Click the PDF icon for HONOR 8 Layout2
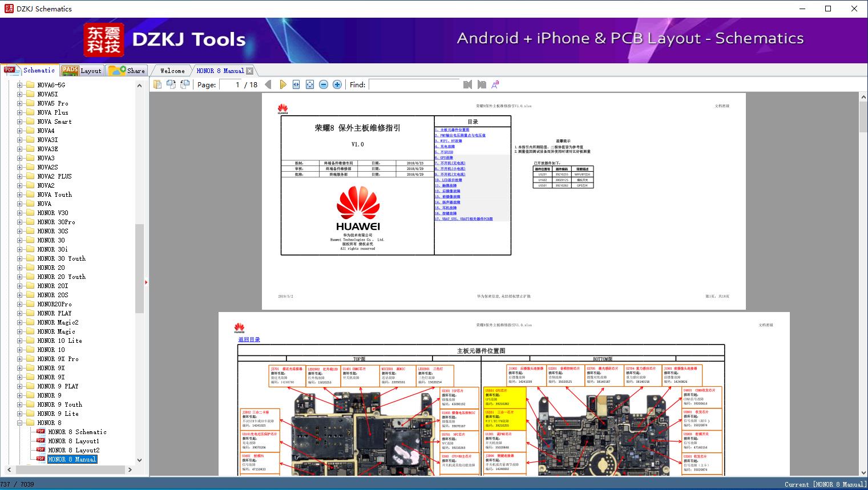868x490 pixels. 41,450
